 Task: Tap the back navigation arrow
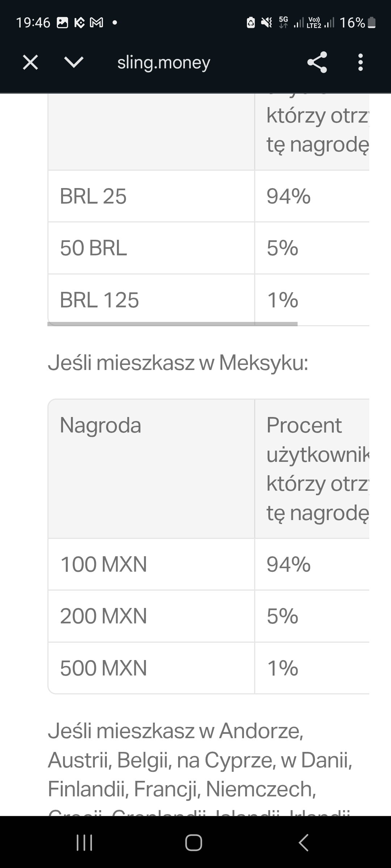pos(303,842)
